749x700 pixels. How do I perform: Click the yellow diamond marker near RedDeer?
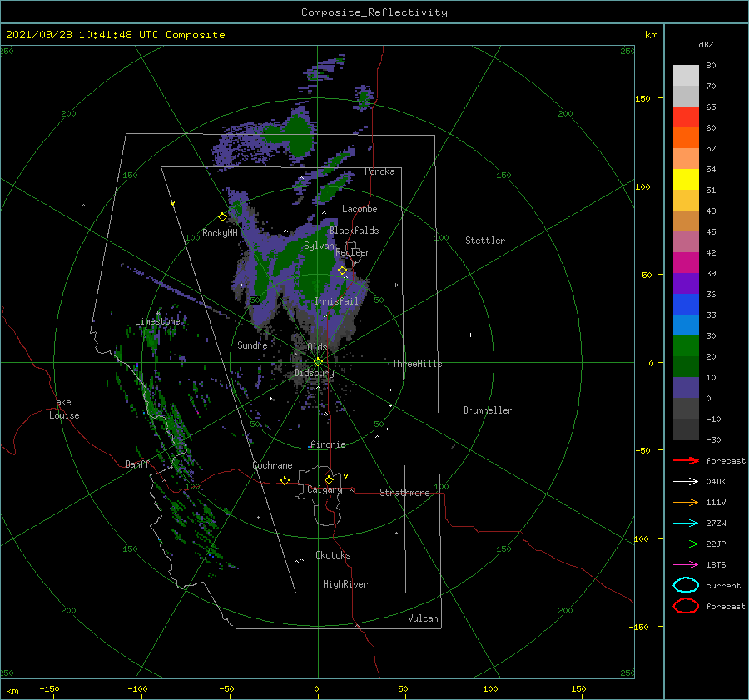[342, 271]
